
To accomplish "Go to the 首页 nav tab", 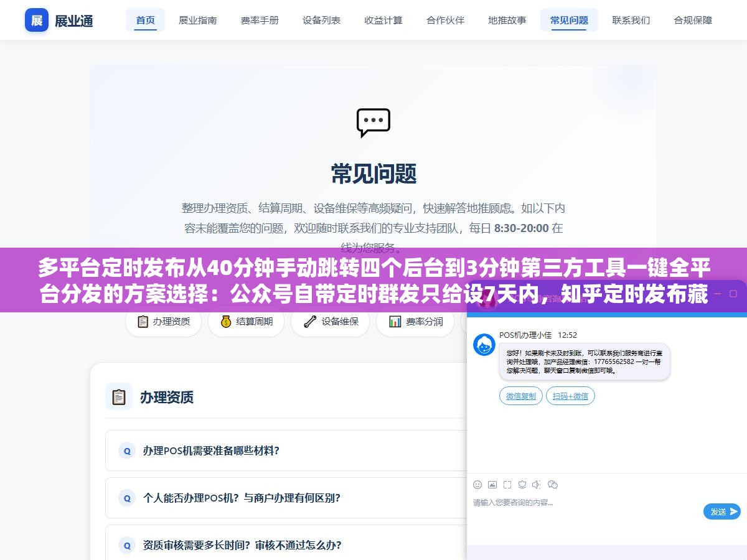I will pyautogui.click(x=146, y=20).
